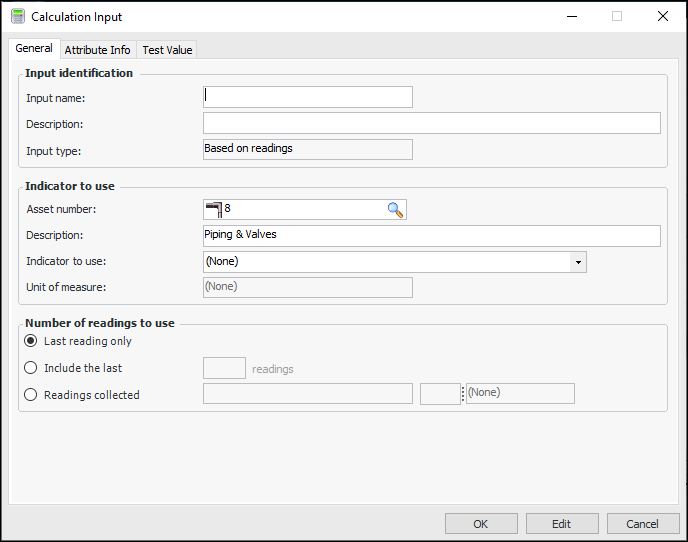
Task: Expand the Indicator to use dropdown
Action: pyautogui.click(x=577, y=262)
